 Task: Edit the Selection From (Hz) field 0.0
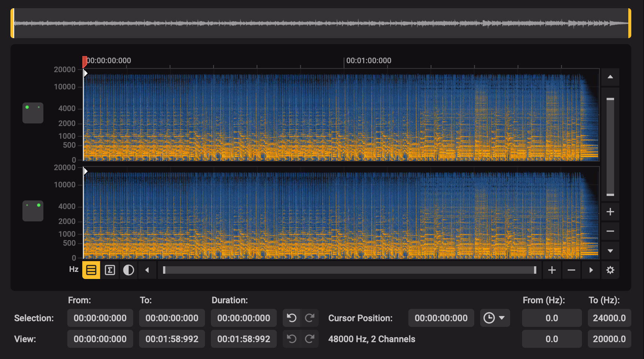(552, 318)
